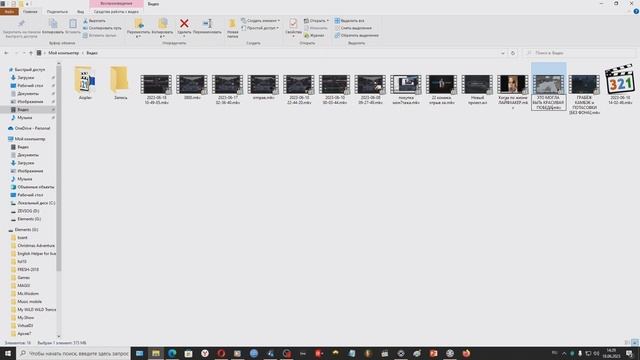Go up one level with the up arrow
The image size is (640, 360).
coord(31,53)
